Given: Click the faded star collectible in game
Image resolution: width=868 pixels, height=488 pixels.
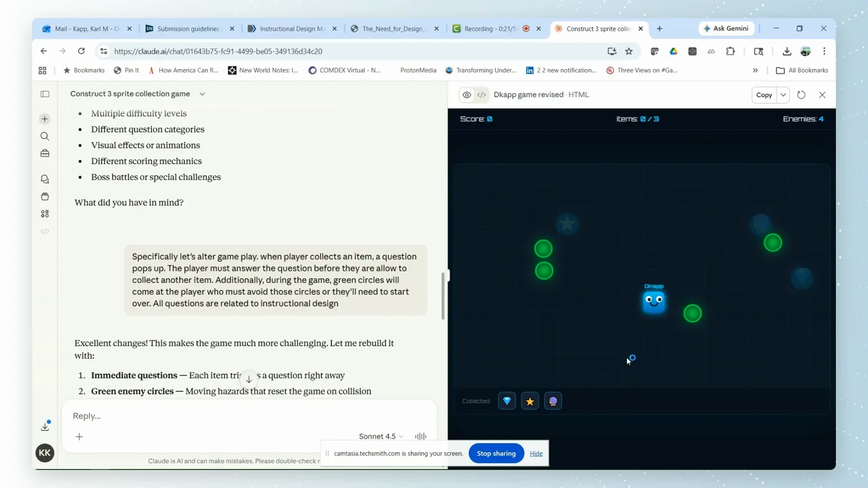Looking at the screenshot, I should pyautogui.click(x=567, y=223).
